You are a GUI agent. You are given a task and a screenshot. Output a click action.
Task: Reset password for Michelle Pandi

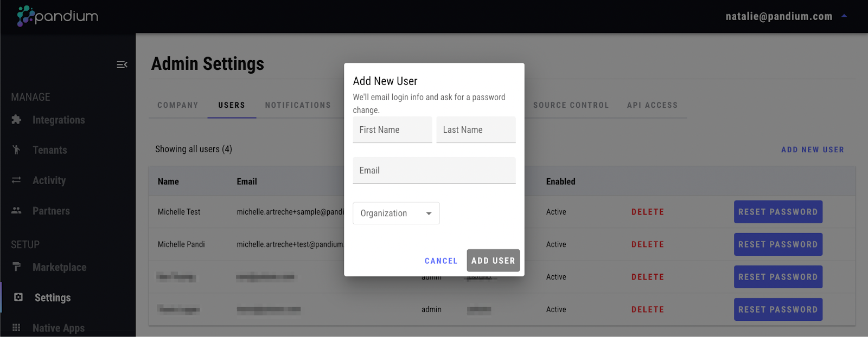778,244
